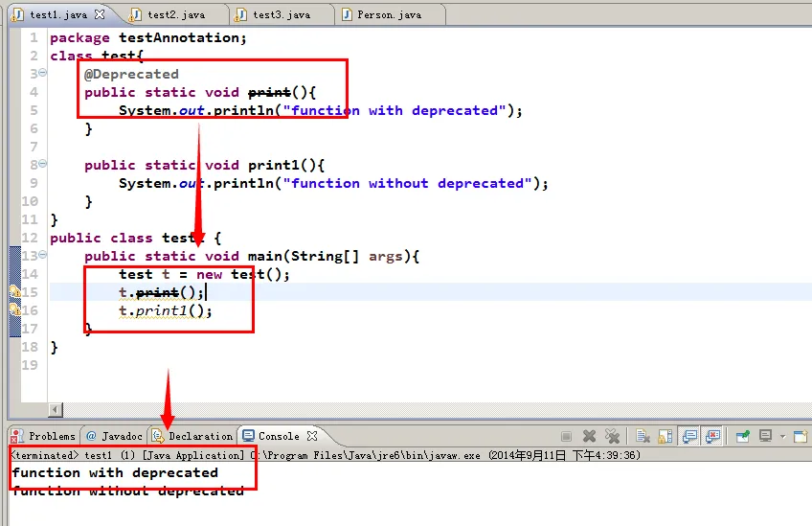This screenshot has width=812, height=526.
Task: Click the Problems tab icon
Action: [x=17, y=436]
